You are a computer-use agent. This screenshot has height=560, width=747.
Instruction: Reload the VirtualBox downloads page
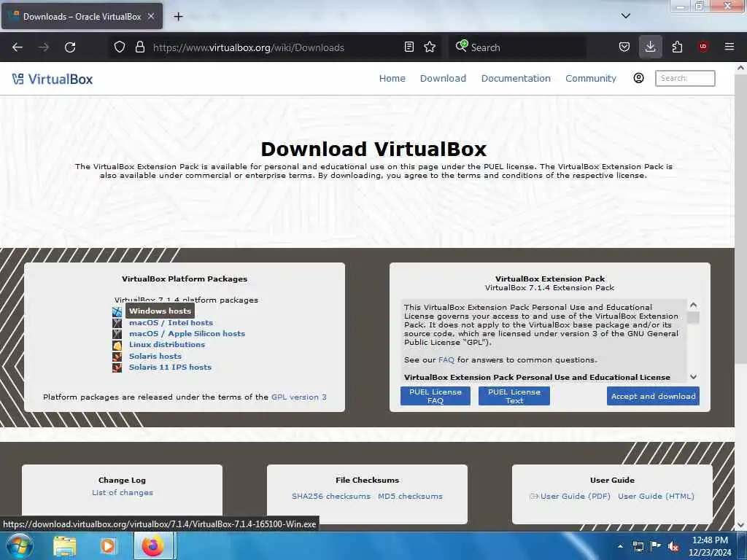coord(70,47)
